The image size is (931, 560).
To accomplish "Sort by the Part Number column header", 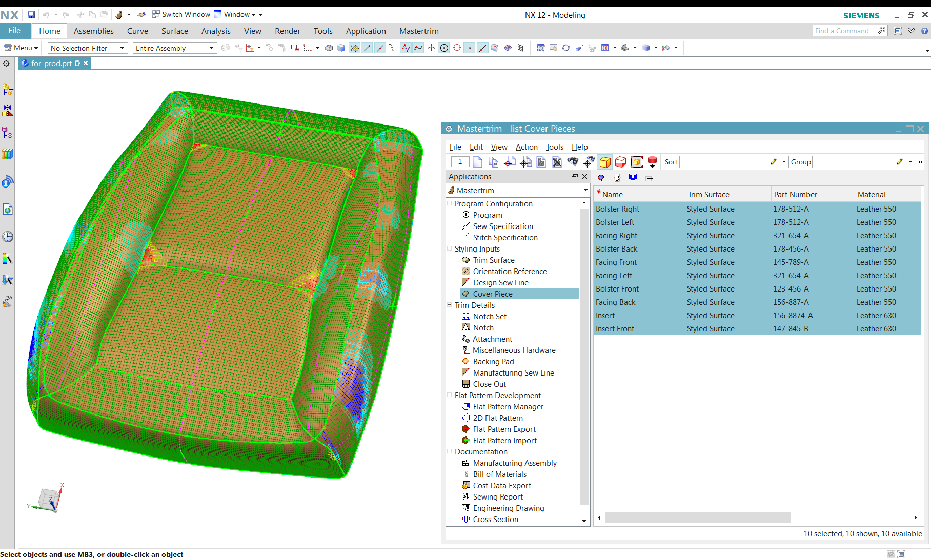I will click(x=813, y=194).
